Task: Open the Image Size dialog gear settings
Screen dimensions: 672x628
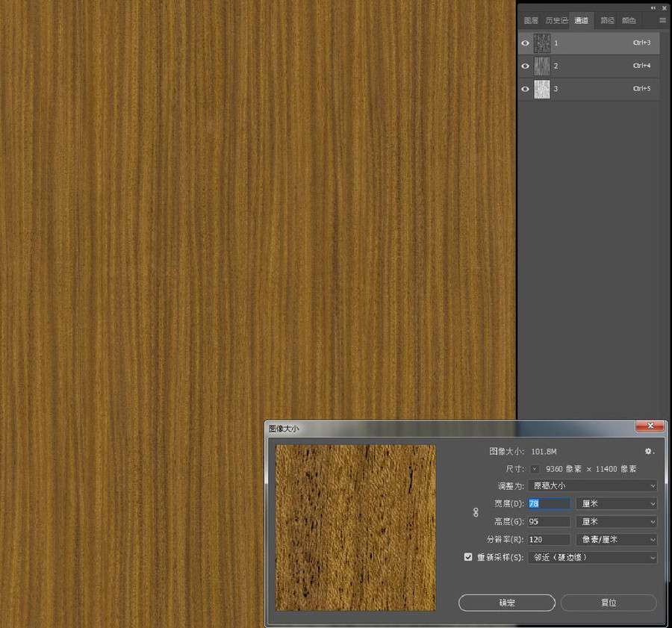Action: pyautogui.click(x=650, y=451)
